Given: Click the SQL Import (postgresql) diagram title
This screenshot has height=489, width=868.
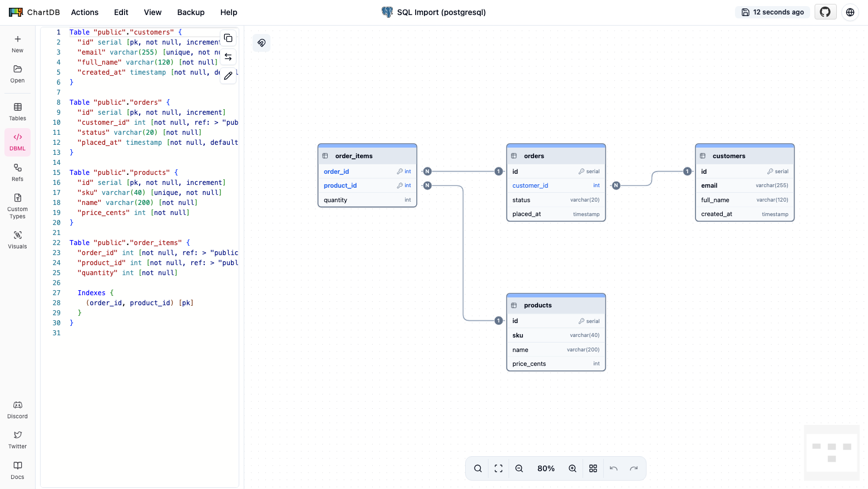Looking at the screenshot, I should pyautogui.click(x=441, y=12).
